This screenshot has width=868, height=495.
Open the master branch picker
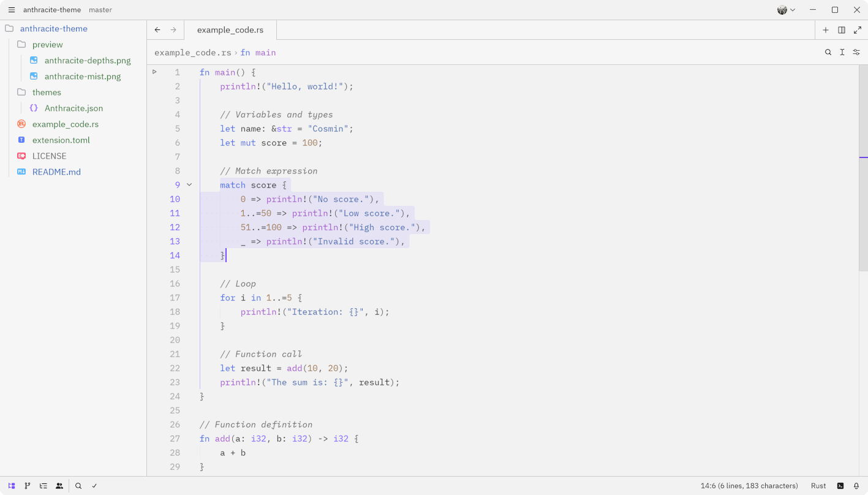100,10
